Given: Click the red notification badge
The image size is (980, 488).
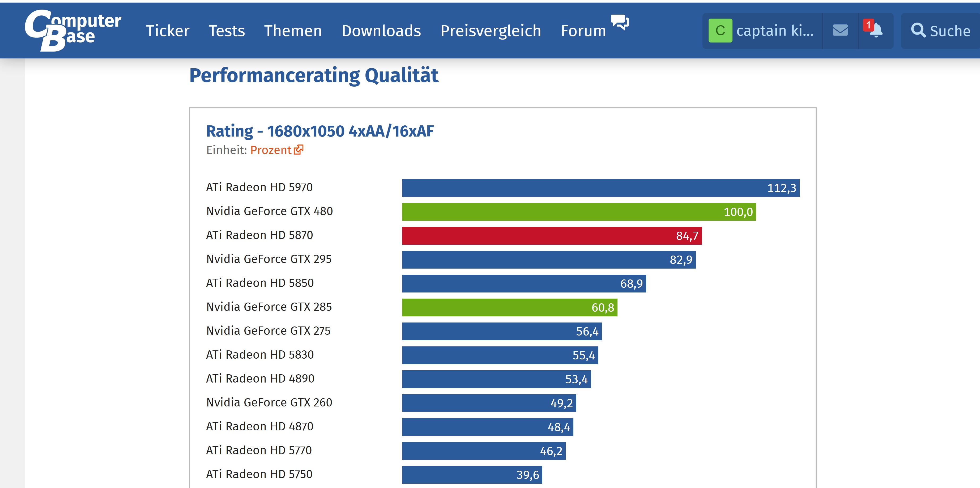Looking at the screenshot, I should click(868, 25).
